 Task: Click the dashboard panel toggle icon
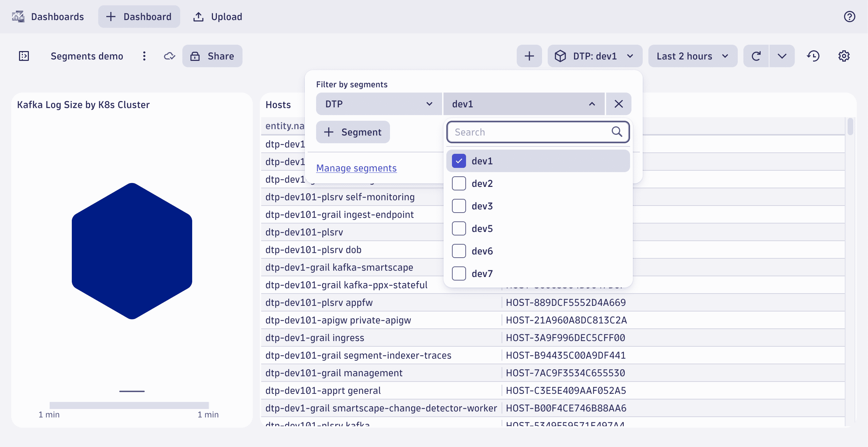point(23,55)
